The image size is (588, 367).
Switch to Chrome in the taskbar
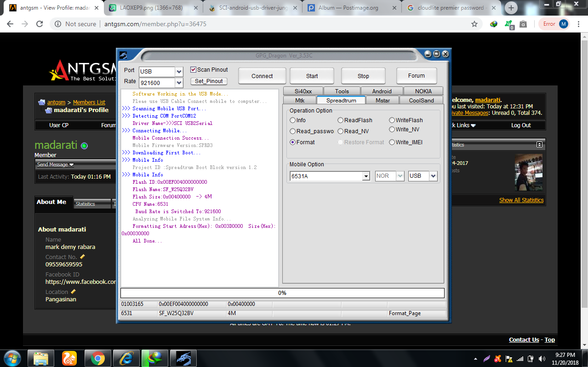[x=97, y=358]
